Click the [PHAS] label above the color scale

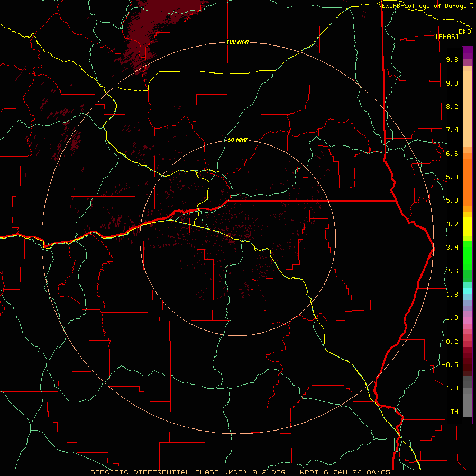(447, 37)
